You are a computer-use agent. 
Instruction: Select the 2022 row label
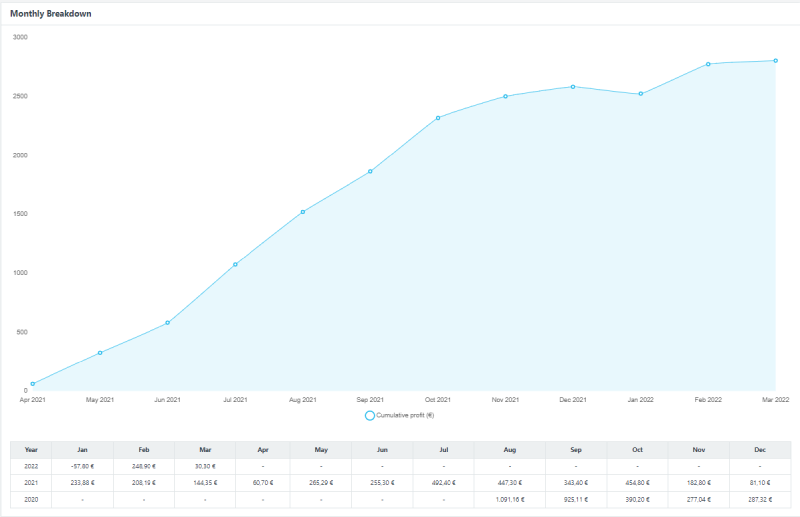[31, 466]
